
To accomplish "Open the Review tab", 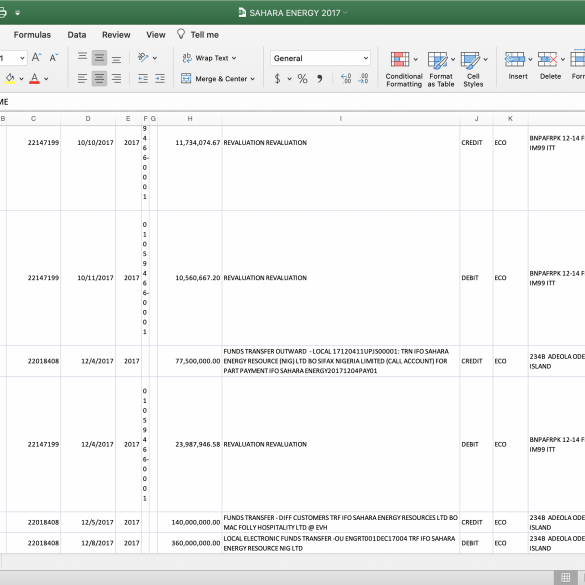I will (116, 35).
